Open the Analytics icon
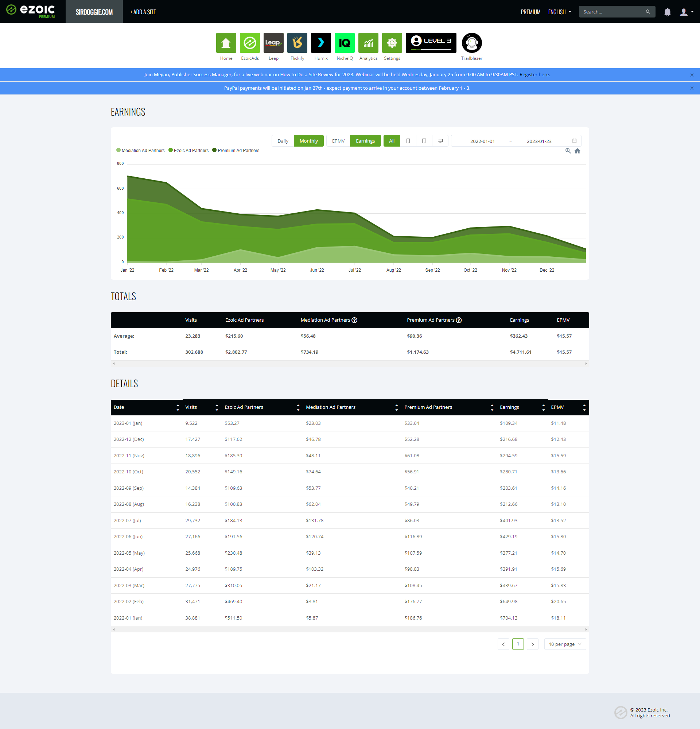700x729 pixels. (x=368, y=43)
